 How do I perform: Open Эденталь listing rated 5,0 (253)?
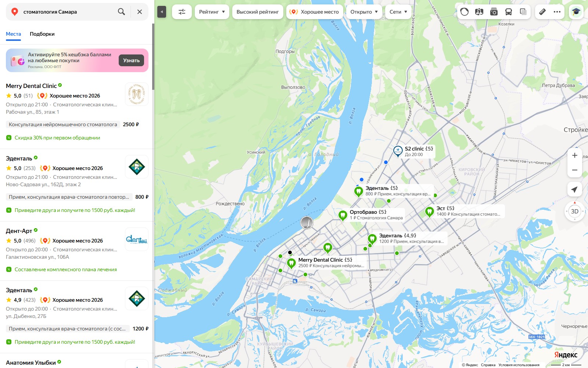19,158
